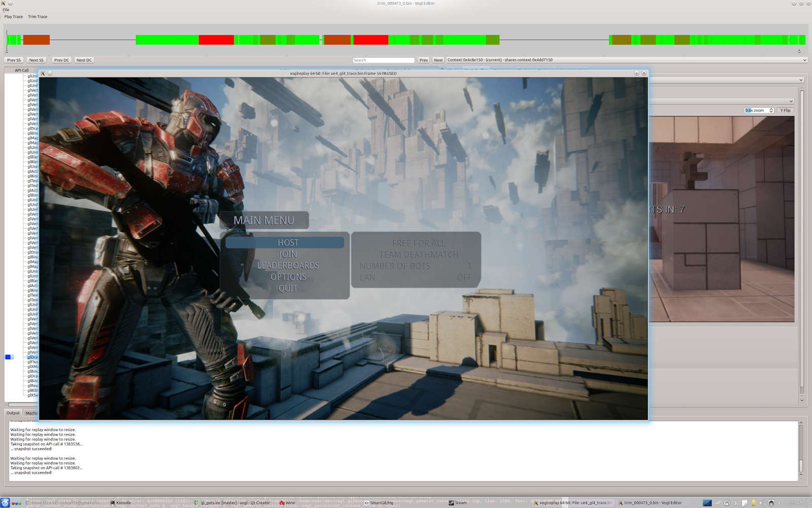Choose FREE FOR ALL game mode
The image size is (812, 508).
pyautogui.click(x=419, y=243)
